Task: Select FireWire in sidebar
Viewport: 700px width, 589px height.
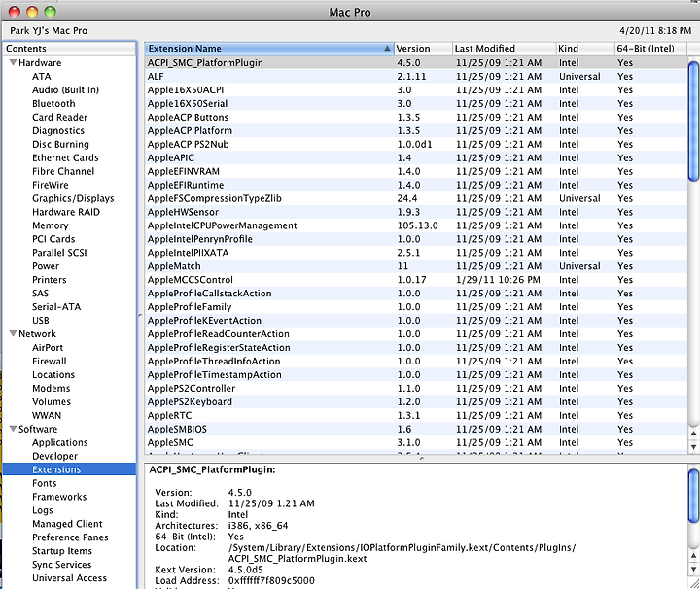Action: [50, 185]
